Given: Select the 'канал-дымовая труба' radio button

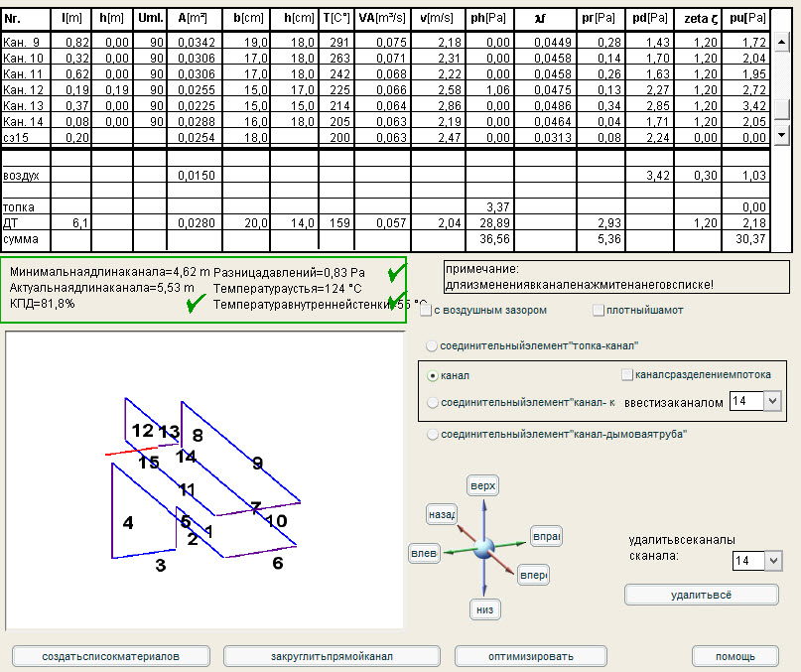Looking at the screenshot, I should [x=432, y=435].
